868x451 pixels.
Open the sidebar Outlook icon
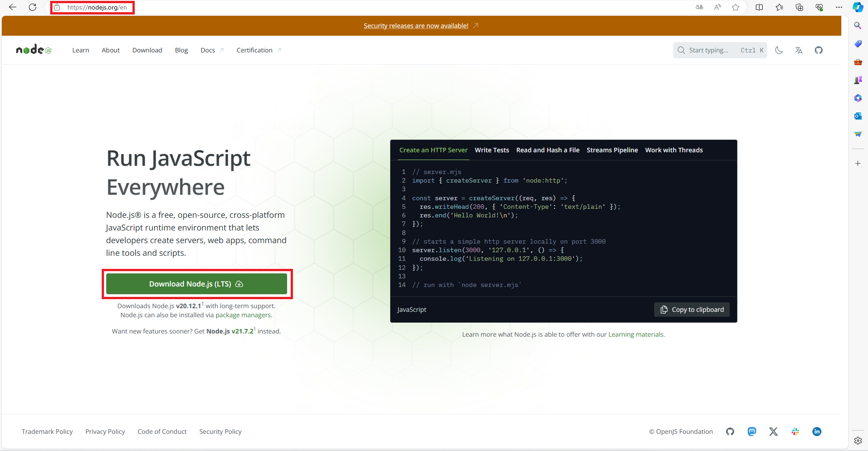point(858,116)
